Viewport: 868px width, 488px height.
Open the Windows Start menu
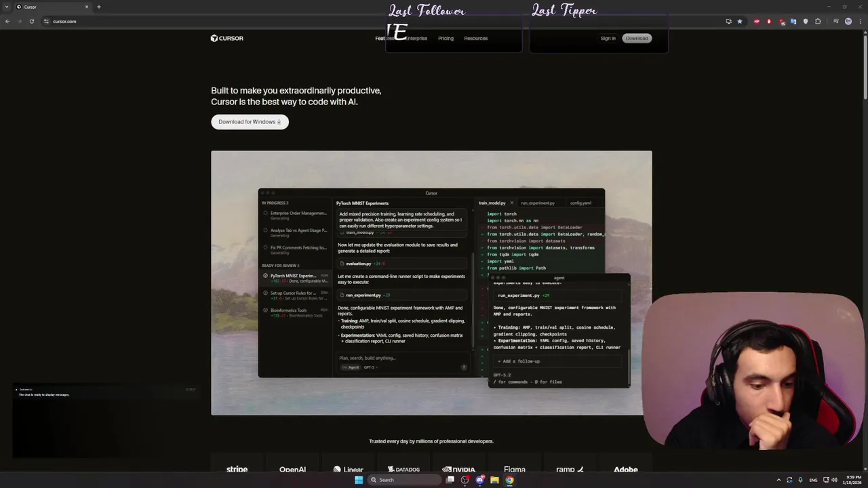359,480
